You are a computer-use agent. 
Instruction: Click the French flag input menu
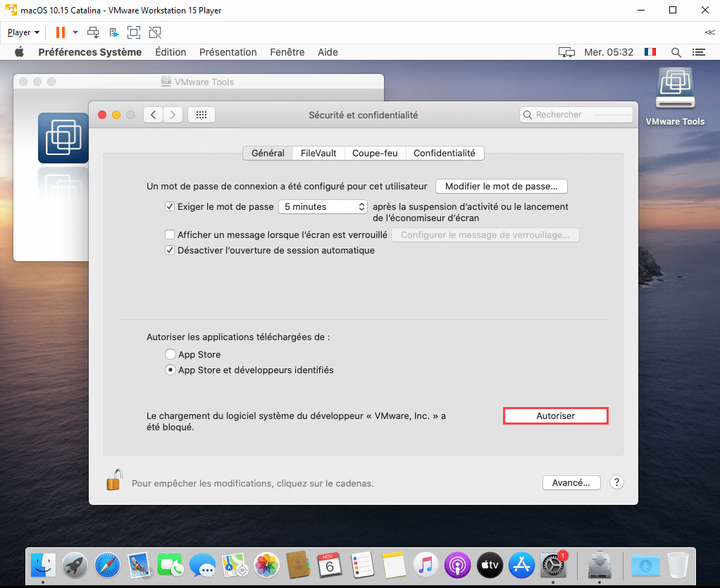[650, 52]
